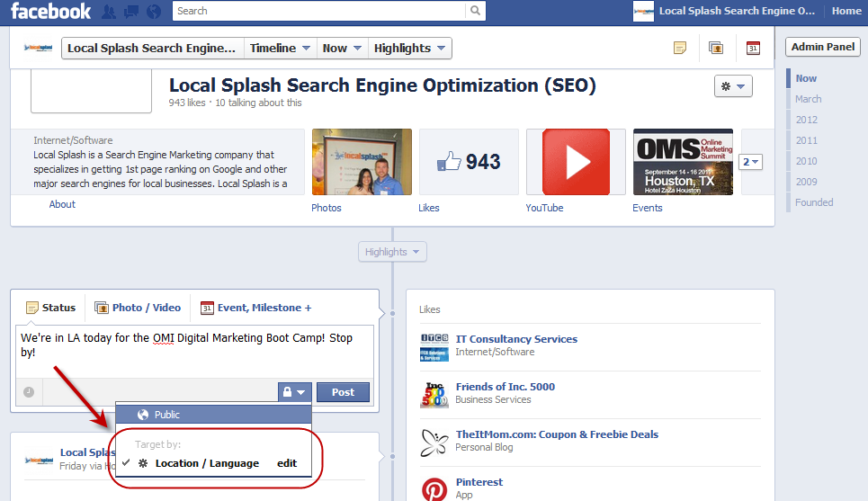
Task: Open the Timeline dropdown
Action: tap(280, 49)
